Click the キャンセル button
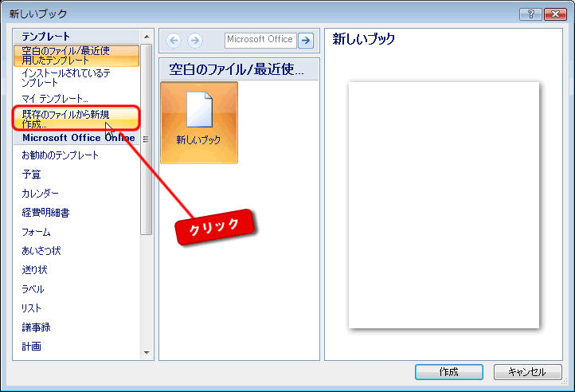This screenshot has height=392, width=575. 528,372
